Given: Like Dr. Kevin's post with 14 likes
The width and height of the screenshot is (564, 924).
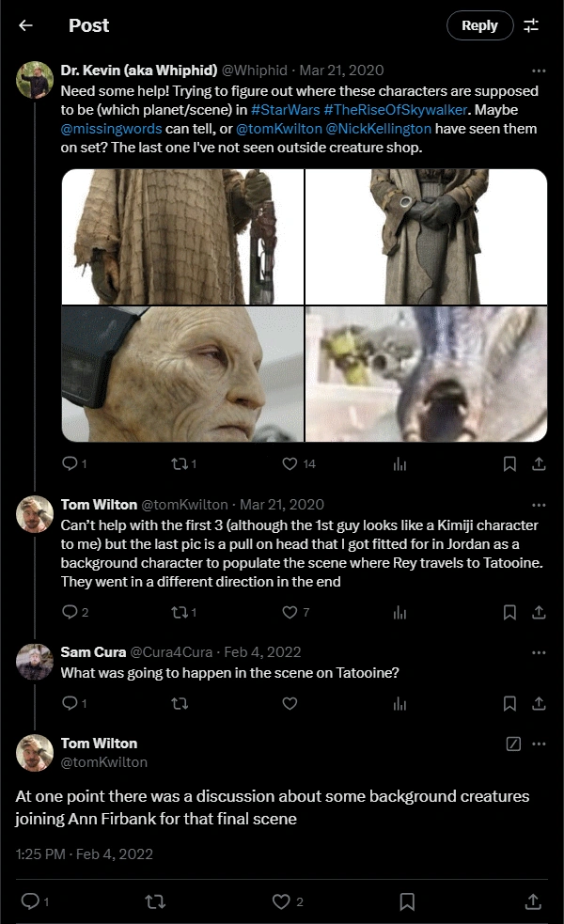Looking at the screenshot, I should point(290,463).
